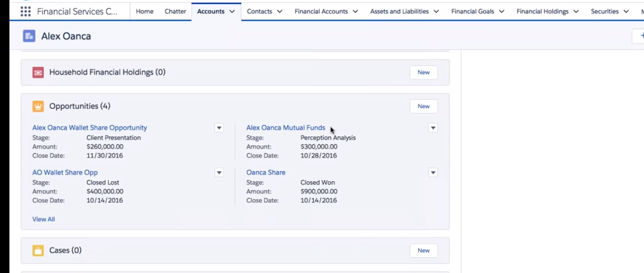Expand the Securities dropdown arrow
Viewport: 644px width, 273px height.
(x=626, y=12)
